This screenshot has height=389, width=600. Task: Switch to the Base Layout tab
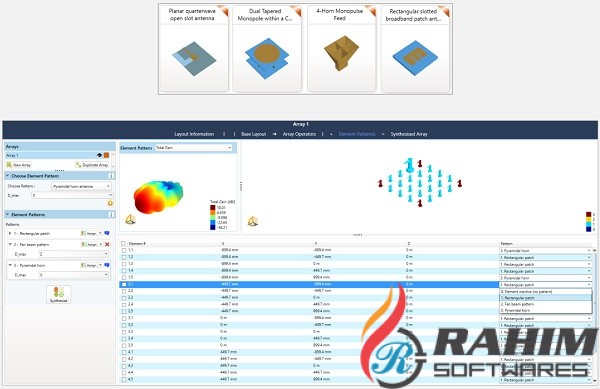click(253, 134)
